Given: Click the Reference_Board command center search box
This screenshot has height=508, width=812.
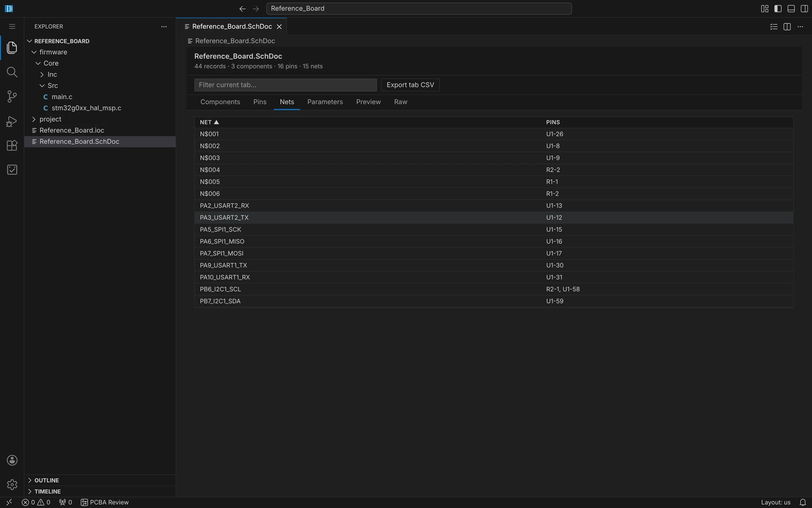Looking at the screenshot, I should pyautogui.click(x=419, y=9).
